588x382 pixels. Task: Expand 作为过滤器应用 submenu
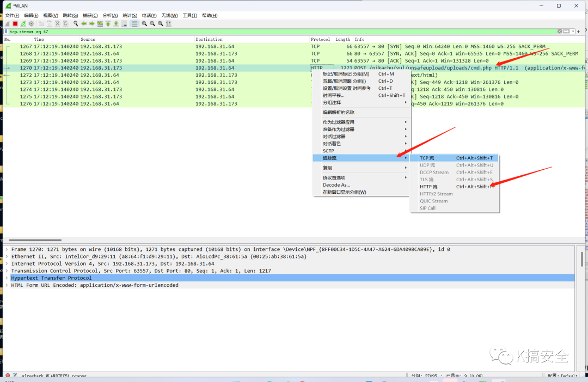(361, 122)
